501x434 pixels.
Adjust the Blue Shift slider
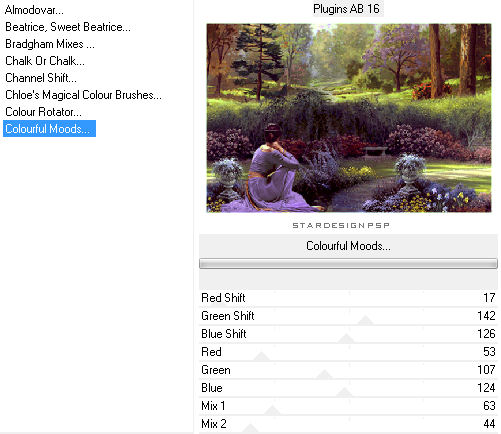tap(348, 334)
